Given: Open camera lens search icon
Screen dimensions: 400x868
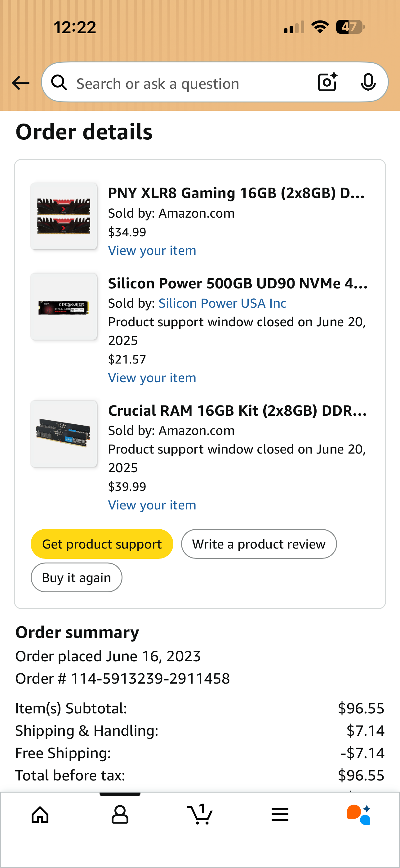Looking at the screenshot, I should [x=327, y=82].
